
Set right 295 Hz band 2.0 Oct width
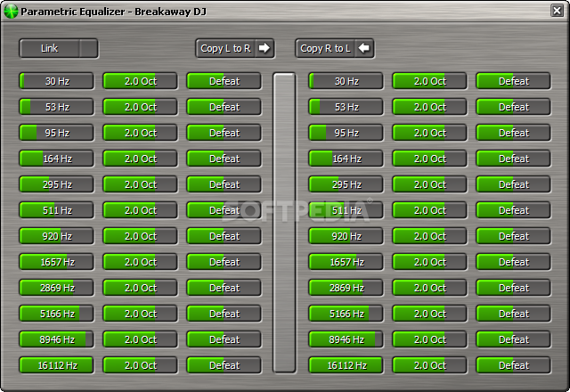[x=429, y=184]
